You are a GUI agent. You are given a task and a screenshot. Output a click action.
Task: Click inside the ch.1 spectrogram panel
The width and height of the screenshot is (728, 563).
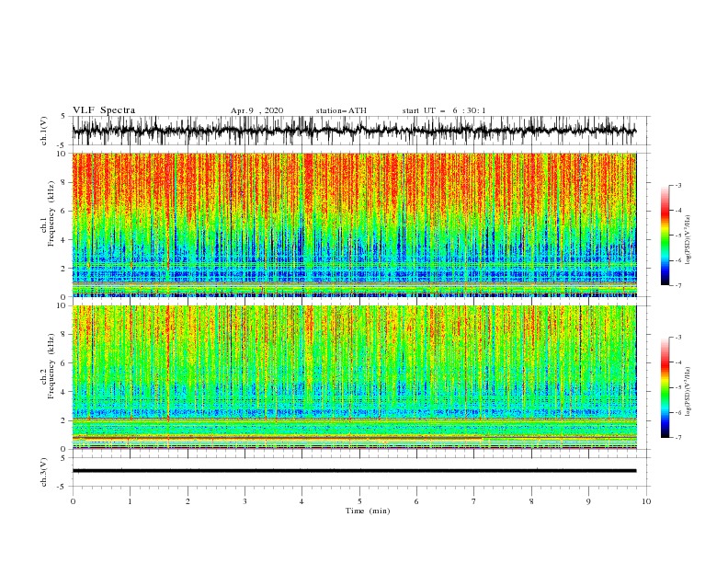[354, 224]
